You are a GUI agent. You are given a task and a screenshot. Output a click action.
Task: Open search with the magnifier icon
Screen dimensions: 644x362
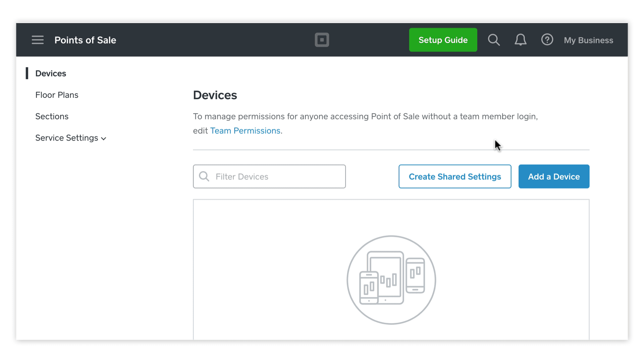[x=494, y=40]
